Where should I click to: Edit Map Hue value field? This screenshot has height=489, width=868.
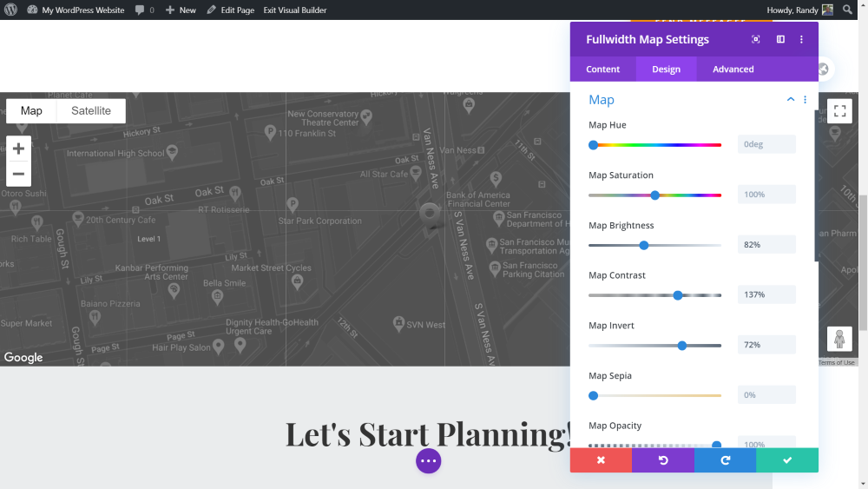click(x=766, y=144)
